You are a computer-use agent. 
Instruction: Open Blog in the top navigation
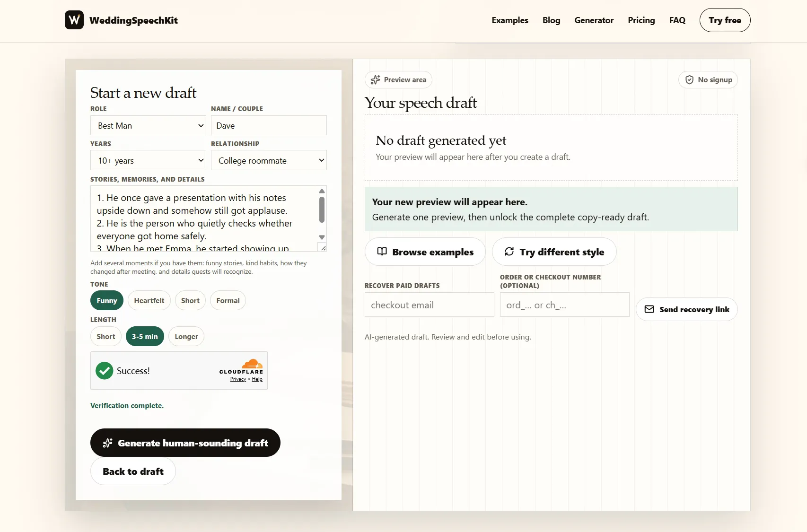pyautogui.click(x=551, y=20)
